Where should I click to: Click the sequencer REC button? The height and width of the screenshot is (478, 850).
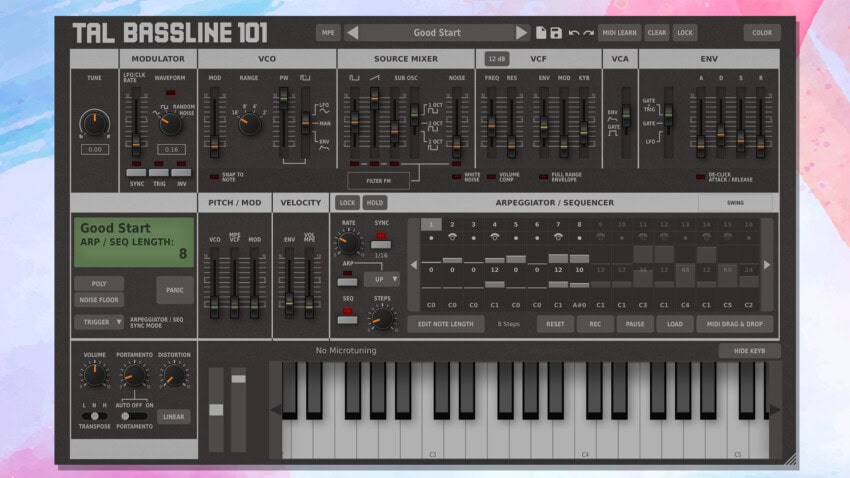595,324
